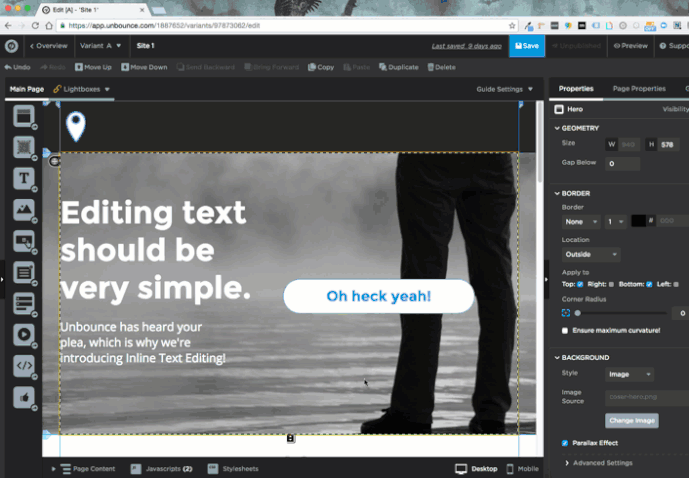Check the Left border checkbox
The image size is (689, 478).
[x=676, y=284]
